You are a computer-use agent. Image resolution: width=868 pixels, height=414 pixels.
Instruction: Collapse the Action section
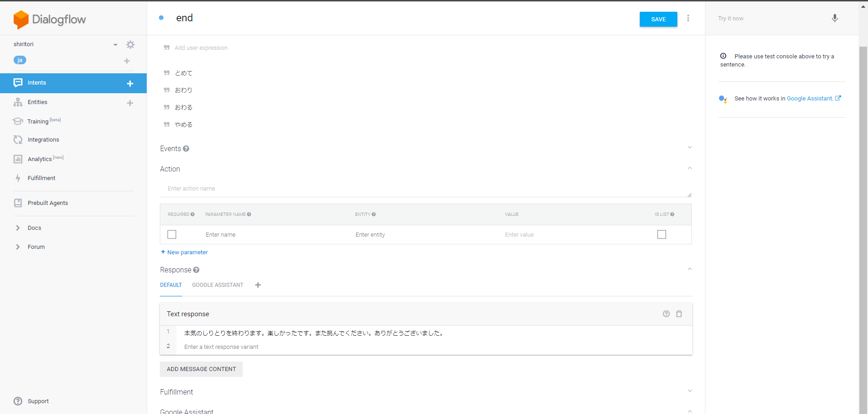(690, 168)
